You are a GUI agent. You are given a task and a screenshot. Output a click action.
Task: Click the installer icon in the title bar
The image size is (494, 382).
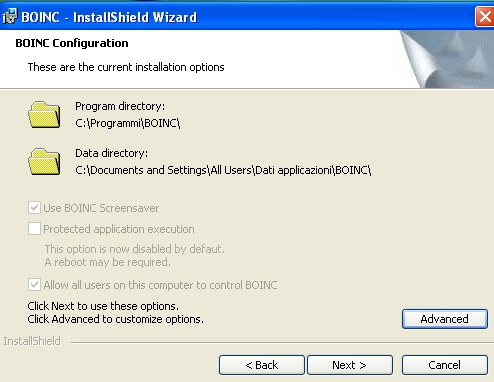pos(10,16)
